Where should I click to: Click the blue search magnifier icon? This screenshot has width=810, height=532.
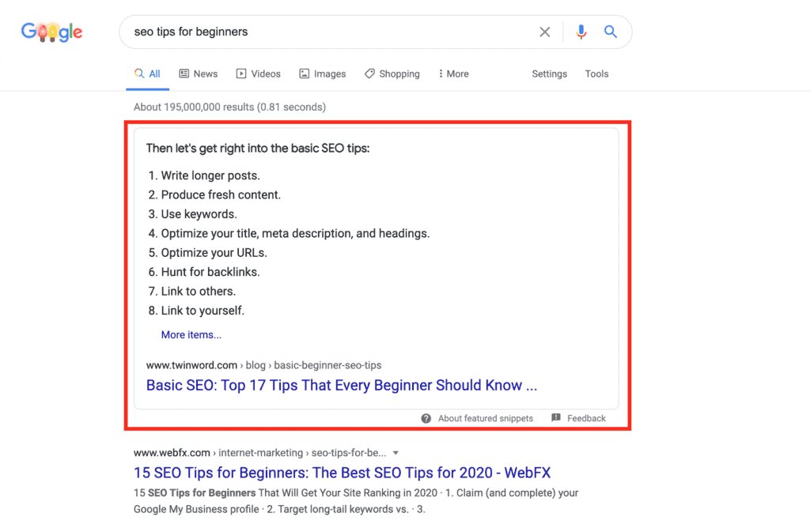click(611, 32)
